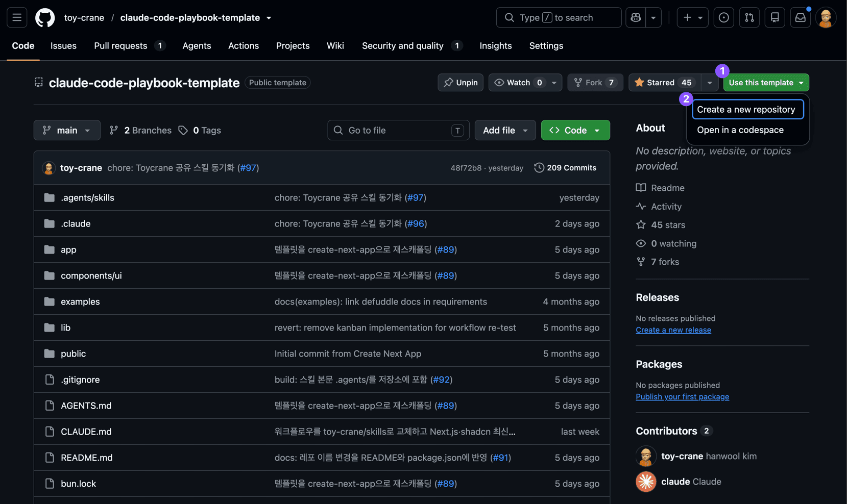Open the hamburger navigation menu
Screen dimensions: 847x504
(x=17, y=17)
